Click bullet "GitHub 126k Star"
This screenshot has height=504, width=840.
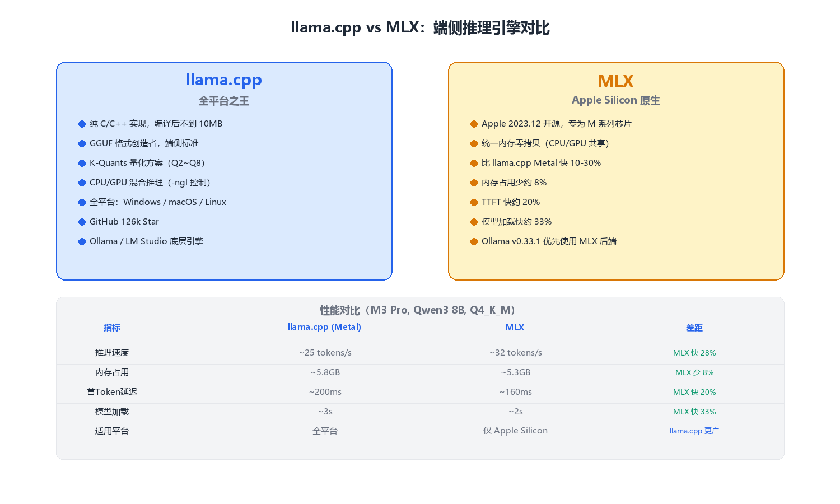click(124, 222)
